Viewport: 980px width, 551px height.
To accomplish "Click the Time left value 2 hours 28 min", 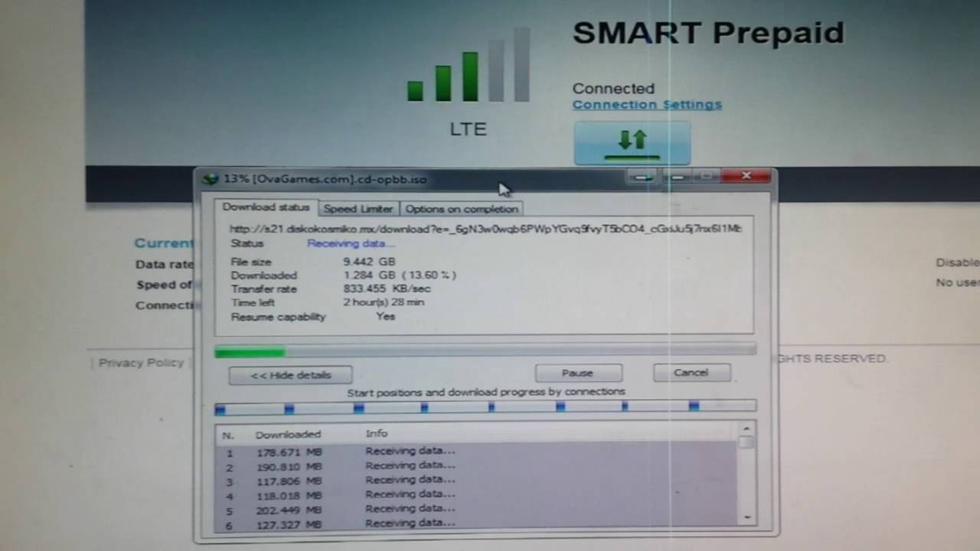I will (x=384, y=302).
